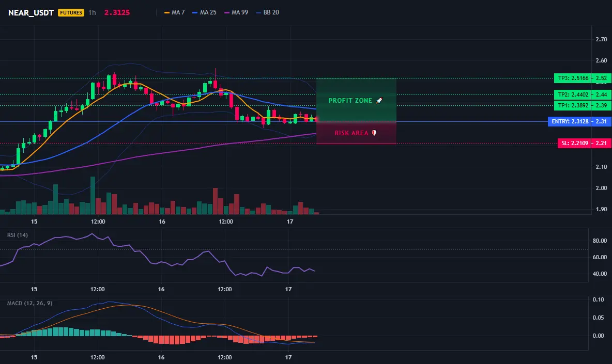Viewport: 612px width, 364px height.
Task: Click the rocket icon in the profit zone
Action: (x=379, y=101)
